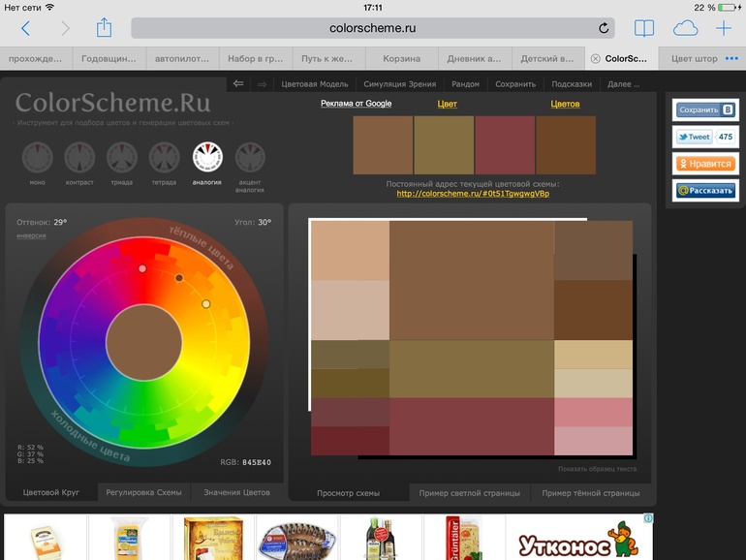Click the Рандом button
746x560 pixels.
(465, 84)
